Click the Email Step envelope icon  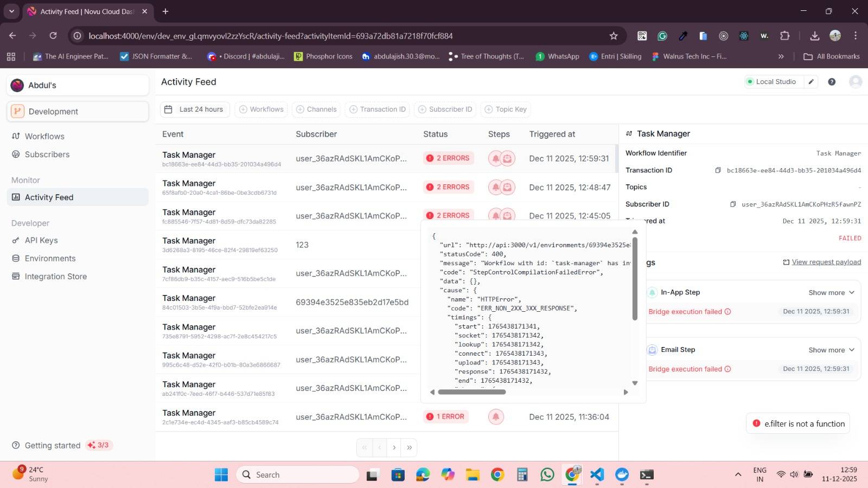pyautogui.click(x=652, y=350)
